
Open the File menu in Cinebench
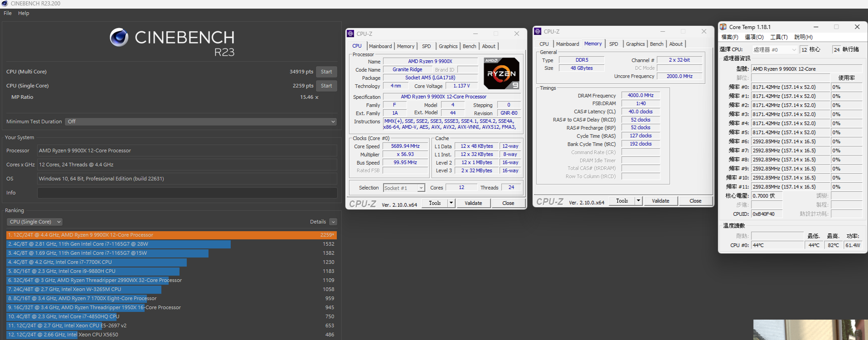(8, 13)
